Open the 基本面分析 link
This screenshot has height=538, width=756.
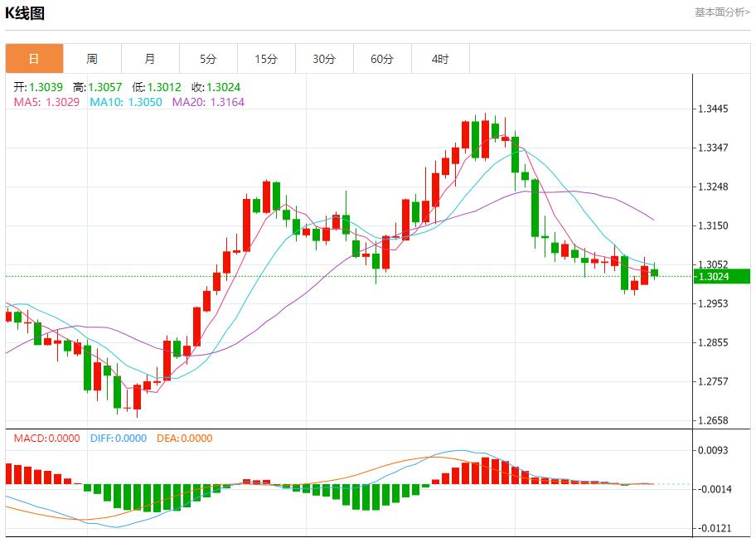pyautogui.click(x=721, y=12)
